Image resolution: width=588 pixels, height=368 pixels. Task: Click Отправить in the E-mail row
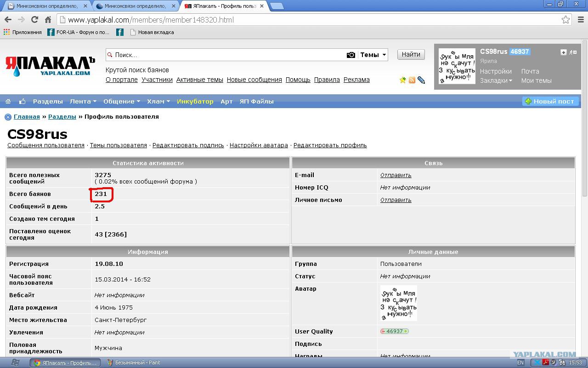(396, 175)
